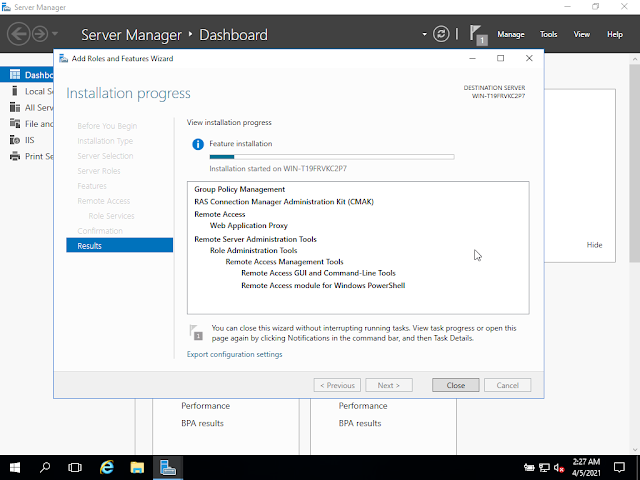640x480 pixels.
Task: Click the safely remove hardware tray icon
Action: [529, 468]
